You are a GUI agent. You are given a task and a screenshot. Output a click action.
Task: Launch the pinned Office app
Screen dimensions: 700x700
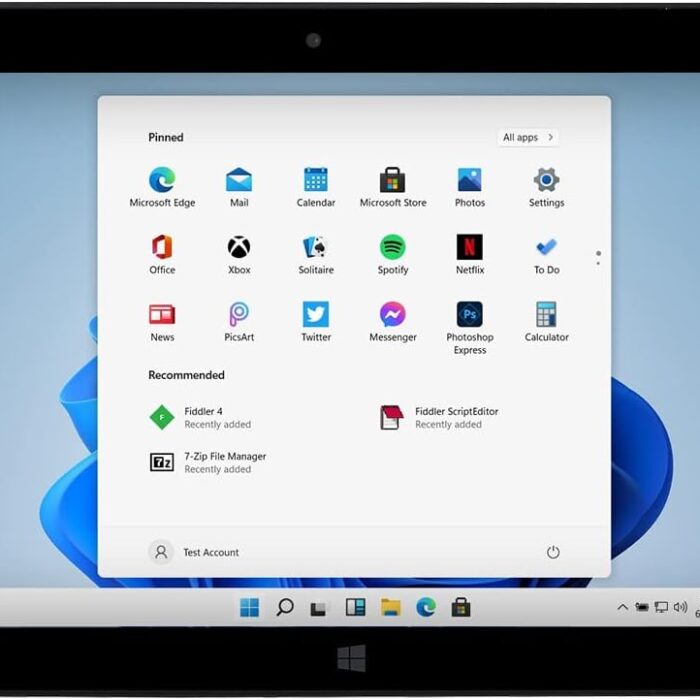pos(162,254)
